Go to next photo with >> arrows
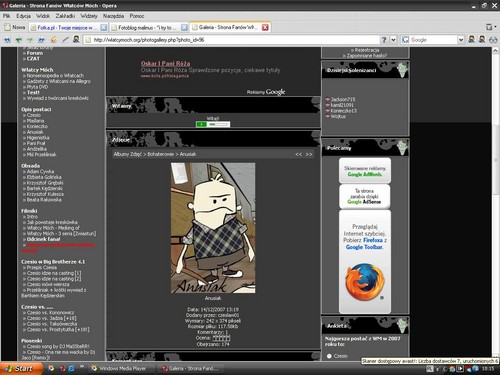The height and width of the screenshot is (375, 500). point(309,154)
